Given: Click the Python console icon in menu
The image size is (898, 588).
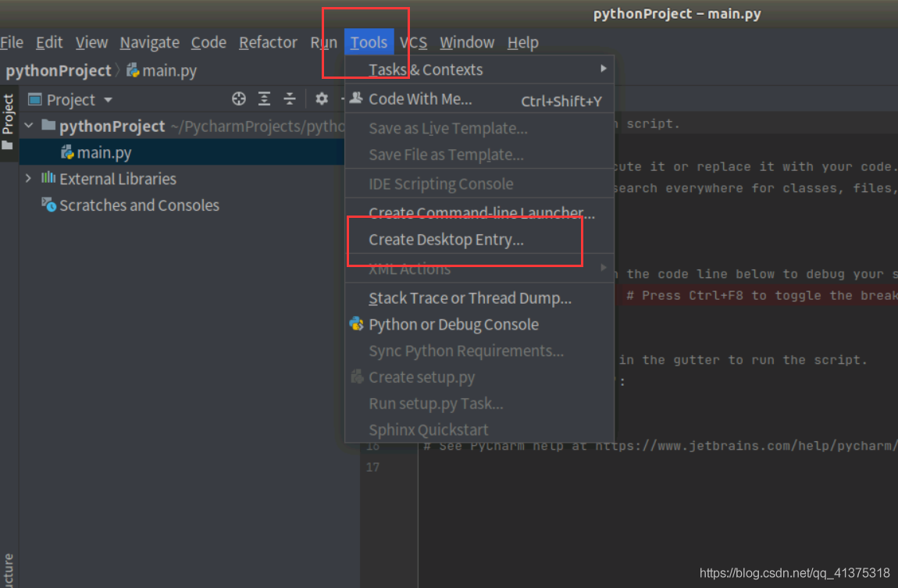Looking at the screenshot, I should tap(356, 324).
